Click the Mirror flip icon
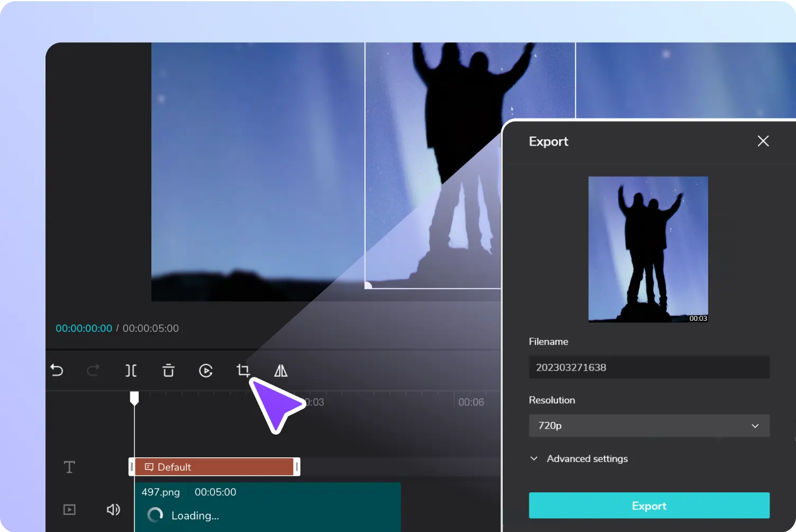 point(281,371)
